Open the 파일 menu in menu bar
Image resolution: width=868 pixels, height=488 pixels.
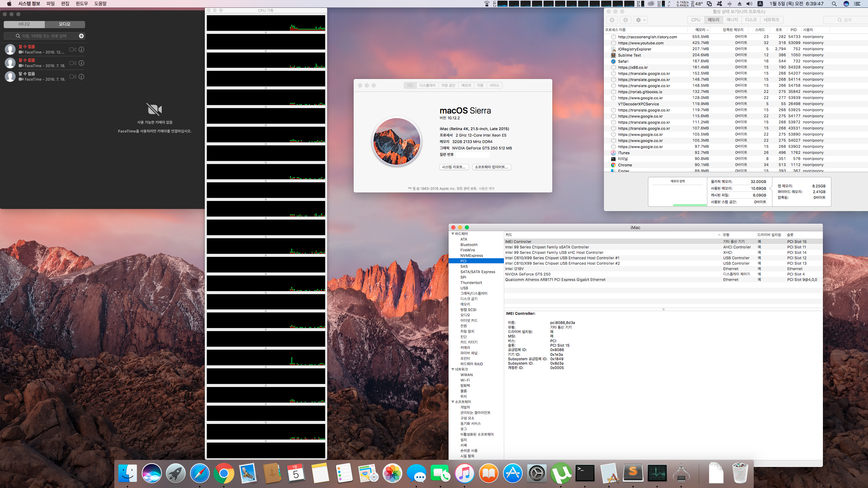[x=51, y=4]
